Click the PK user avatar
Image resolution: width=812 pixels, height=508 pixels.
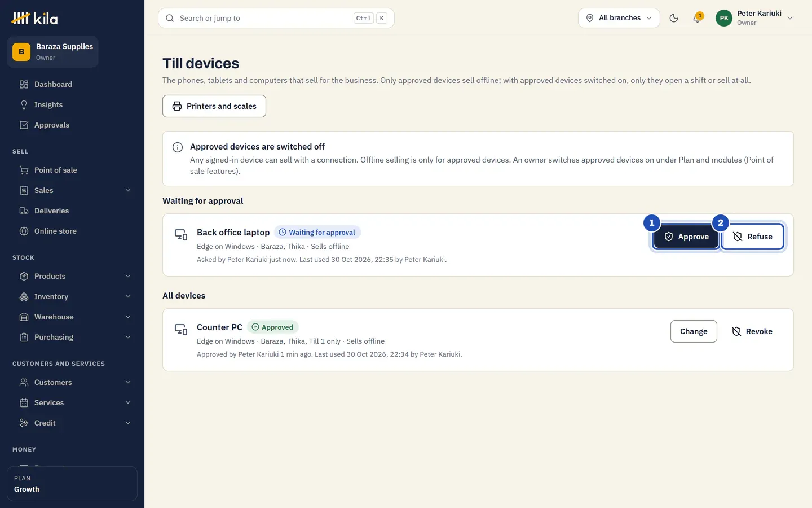724,18
